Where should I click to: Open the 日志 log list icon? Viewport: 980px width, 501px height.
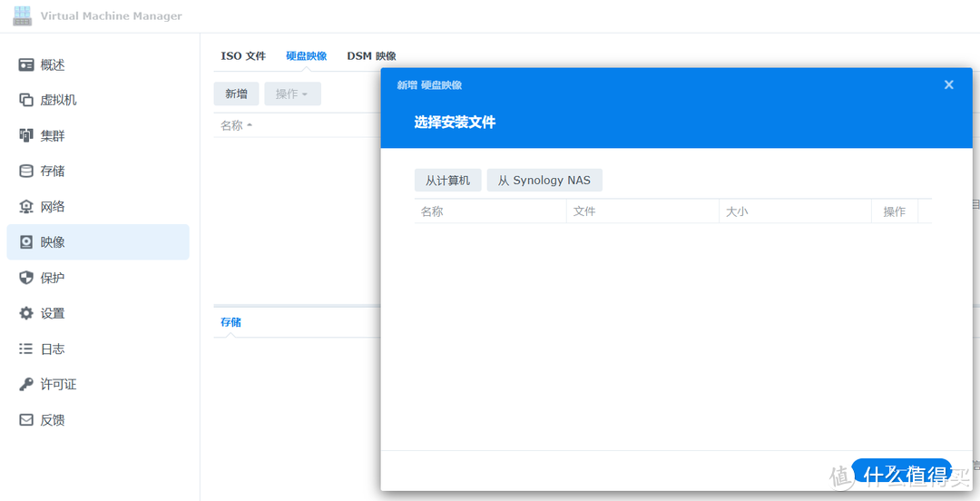coord(26,349)
